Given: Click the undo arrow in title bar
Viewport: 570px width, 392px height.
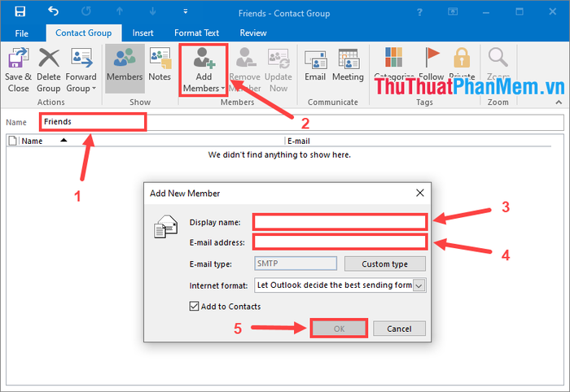Looking at the screenshot, I should (53, 11).
